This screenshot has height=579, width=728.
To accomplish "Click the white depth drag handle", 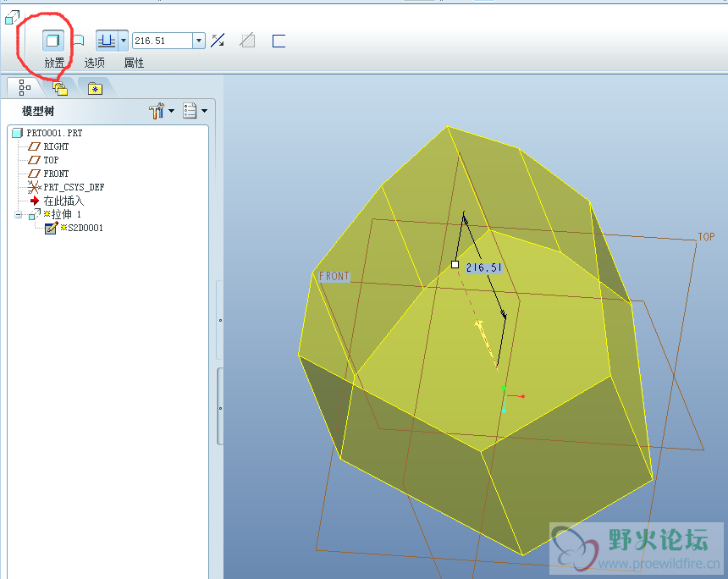I will pos(455,265).
